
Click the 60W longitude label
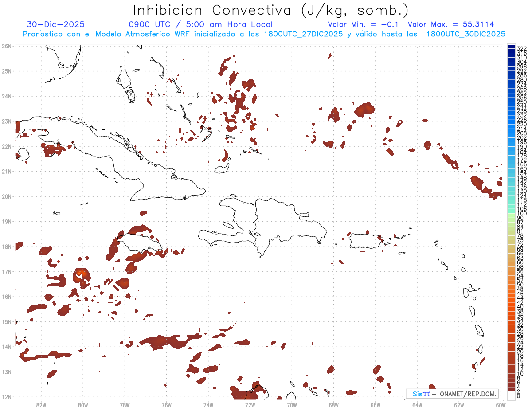coord(501,405)
